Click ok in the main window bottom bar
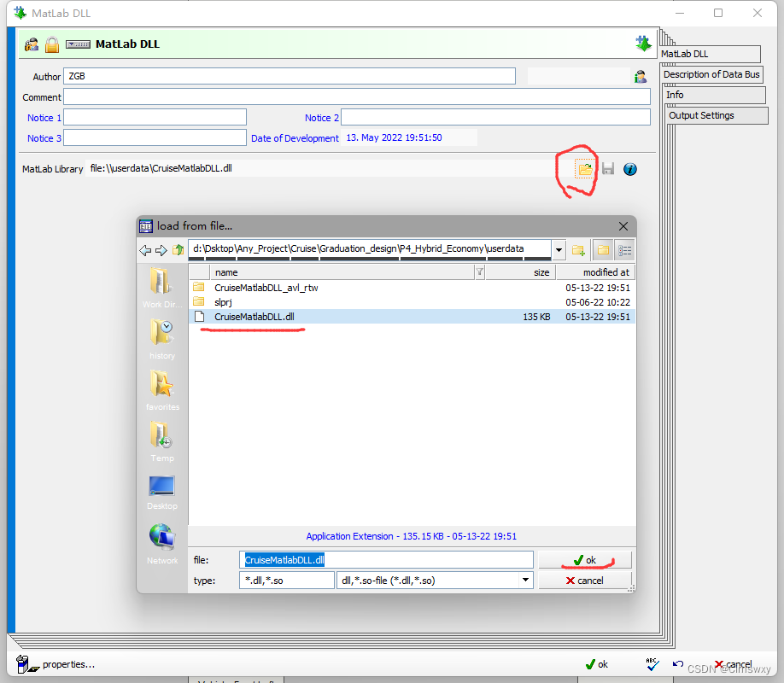The width and height of the screenshot is (784, 683). click(597, 664)
